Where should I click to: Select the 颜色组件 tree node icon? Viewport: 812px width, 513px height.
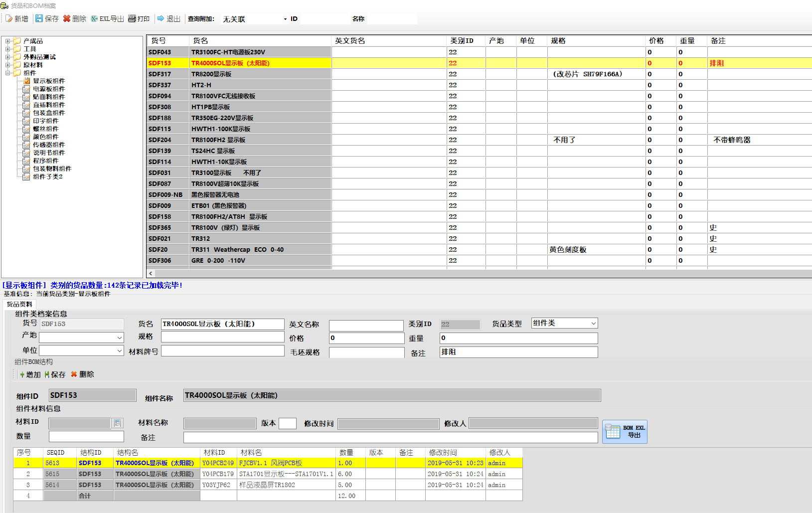27,137
